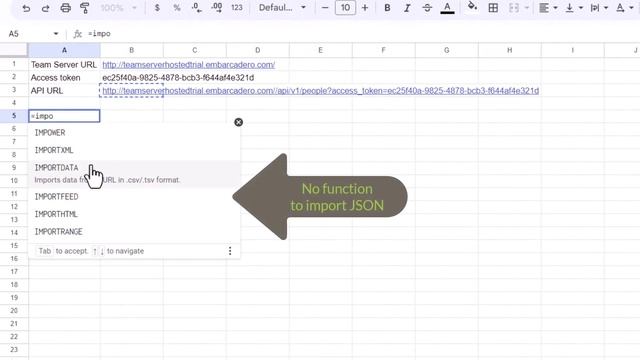This screenshot has height=360, width=640.
Task: Increase font size with plus button
Action: (x=365, y=8)
